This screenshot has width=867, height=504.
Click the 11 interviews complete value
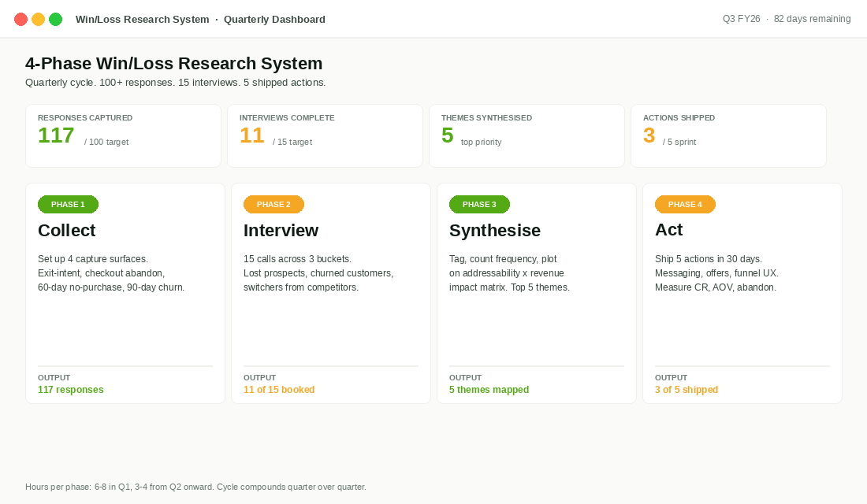[x=251, y=135]
